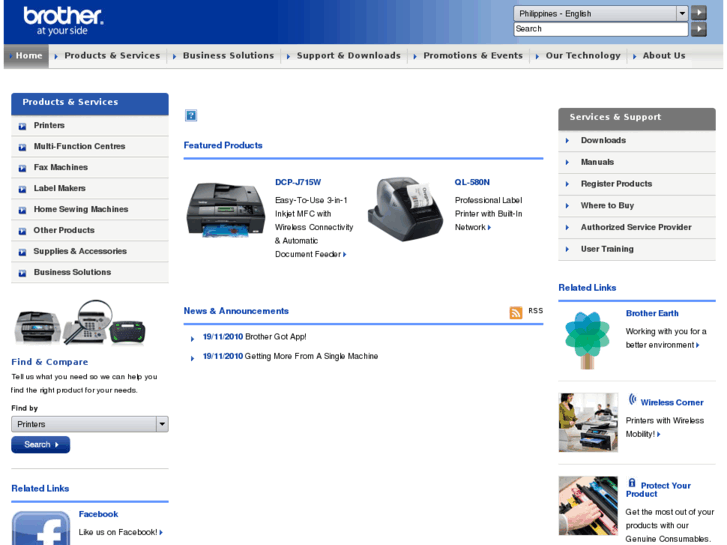Open the Brother Earth link
727x545 pixels.
[x=652, y=314]
